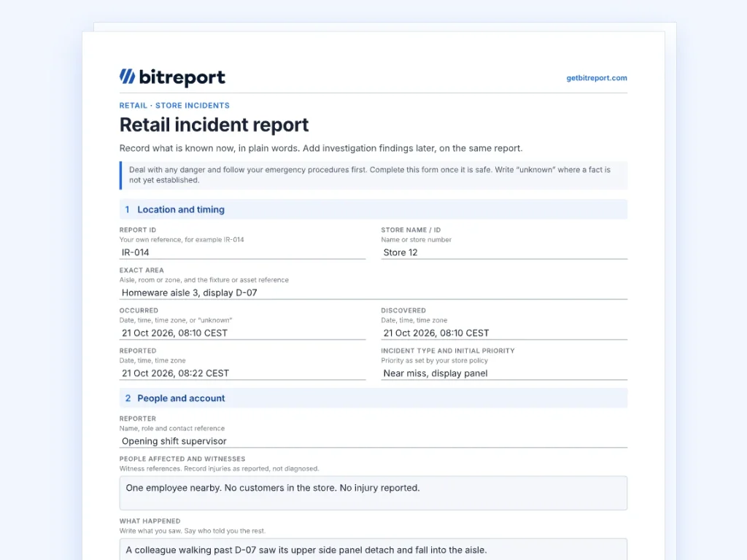Click the REPORTED label

click(x=138, y=351)
